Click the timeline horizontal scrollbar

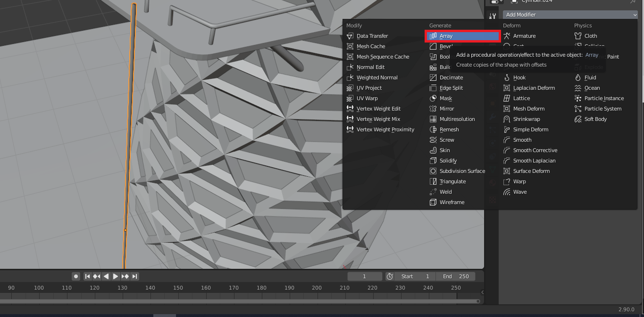240,301
